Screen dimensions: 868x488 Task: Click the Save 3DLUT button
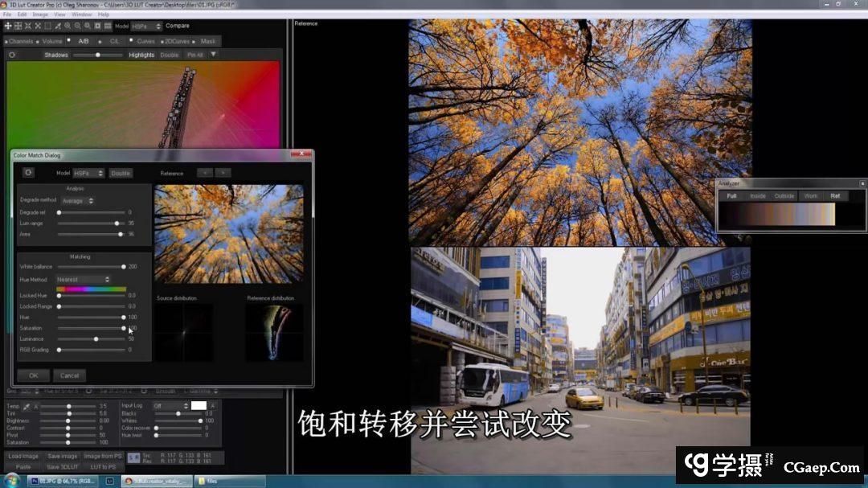[63, 467]
